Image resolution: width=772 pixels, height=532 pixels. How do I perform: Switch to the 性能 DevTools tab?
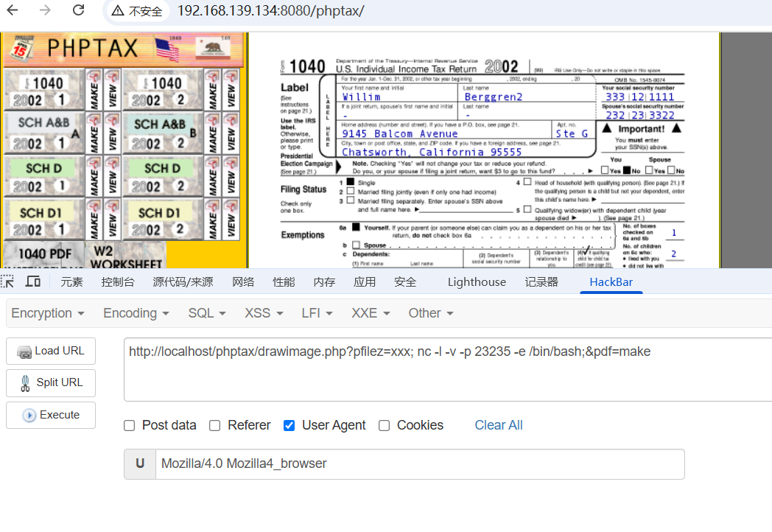284,281
